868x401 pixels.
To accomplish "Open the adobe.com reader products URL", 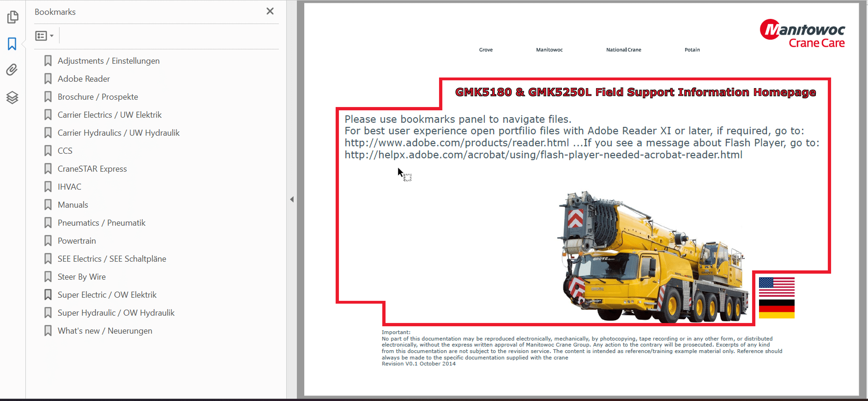I will point(457,143).
